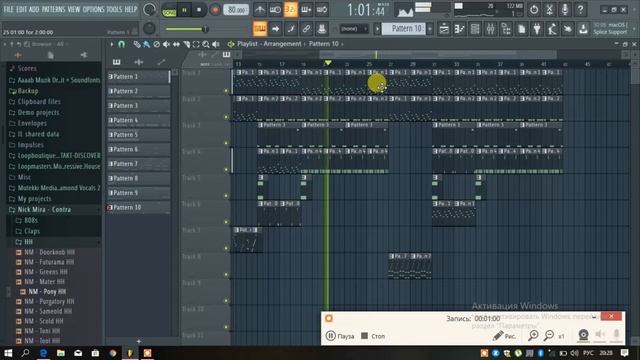Click Пауза in the recorder widget
The height and width of the screenshot is (360, 640).
340,336
